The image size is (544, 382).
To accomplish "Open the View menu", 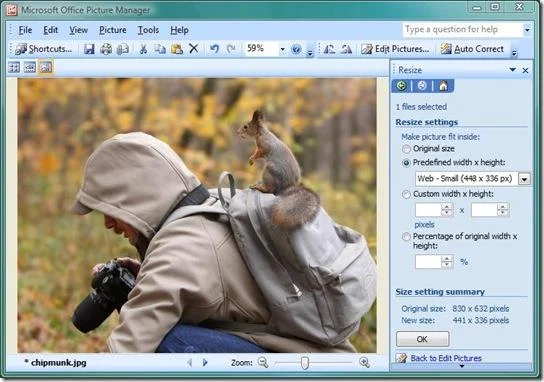I will pyautogui.click(x=78, y=31).
